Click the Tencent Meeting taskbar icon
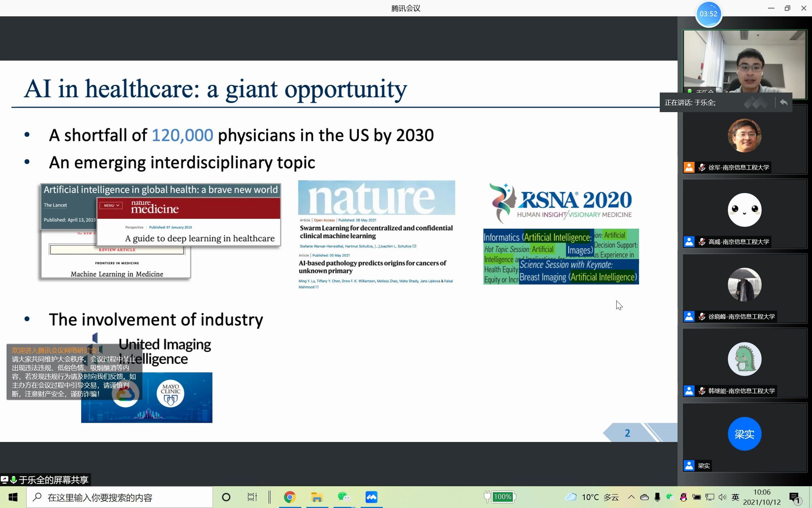 (x=371, y=497)
